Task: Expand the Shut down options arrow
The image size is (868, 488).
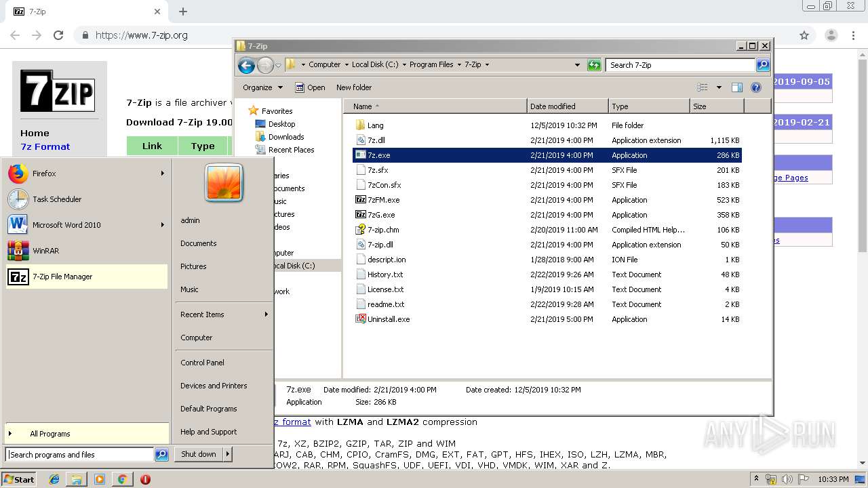Action: pos(228,454)
